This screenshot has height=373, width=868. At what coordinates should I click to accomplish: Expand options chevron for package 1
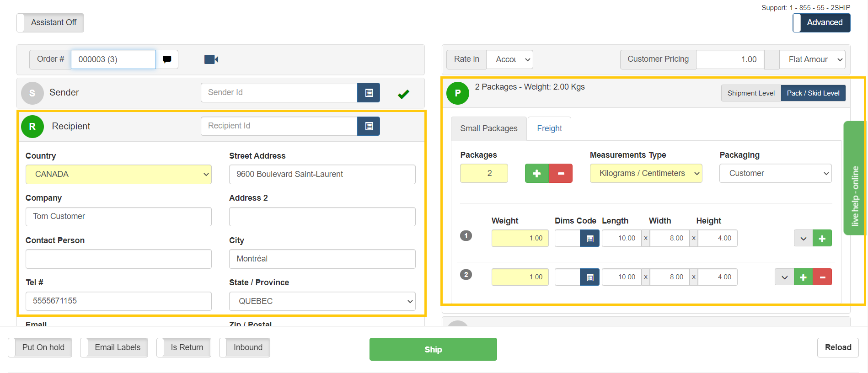coord(803,238)
